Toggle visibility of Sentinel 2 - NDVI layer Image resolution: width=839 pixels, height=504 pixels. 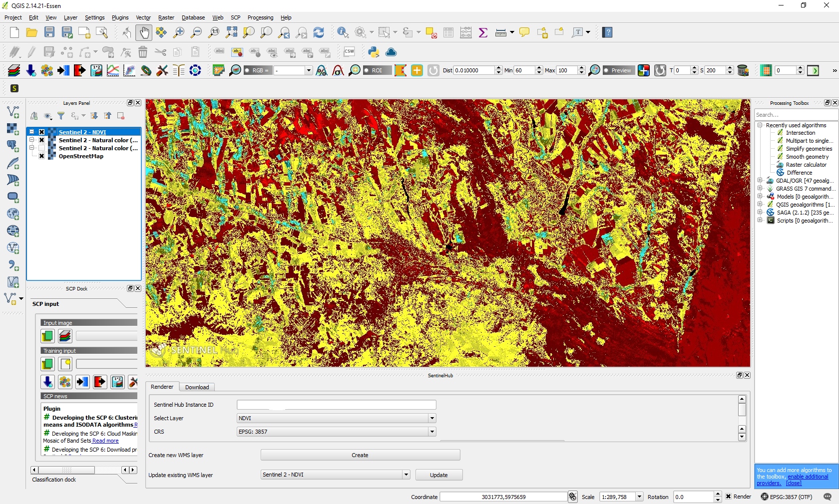coord(42,132)
